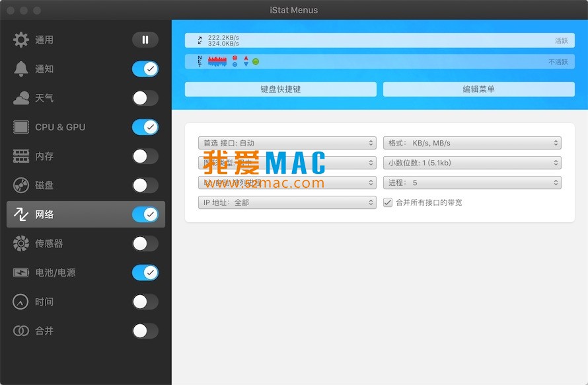The image size is (588, 385).
Task: Select 通用 in the sidebar
Action: point(44,40)
